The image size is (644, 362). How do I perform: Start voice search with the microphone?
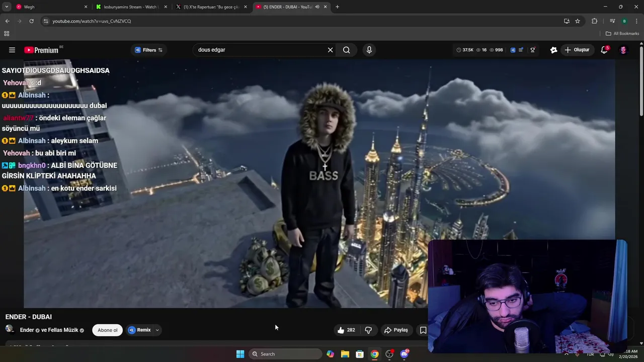point(369,50)
